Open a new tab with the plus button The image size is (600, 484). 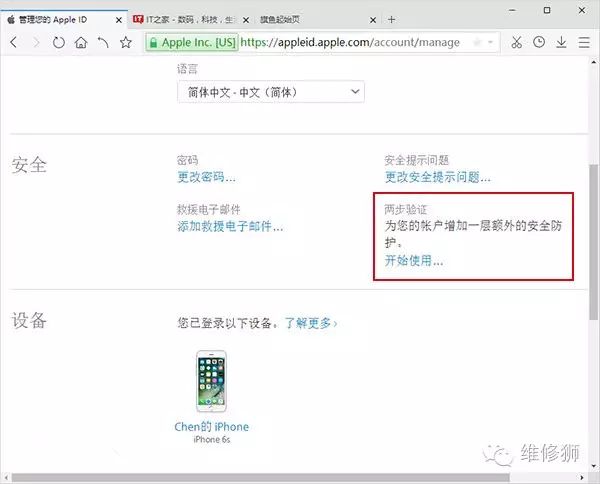tap(391, 20)
